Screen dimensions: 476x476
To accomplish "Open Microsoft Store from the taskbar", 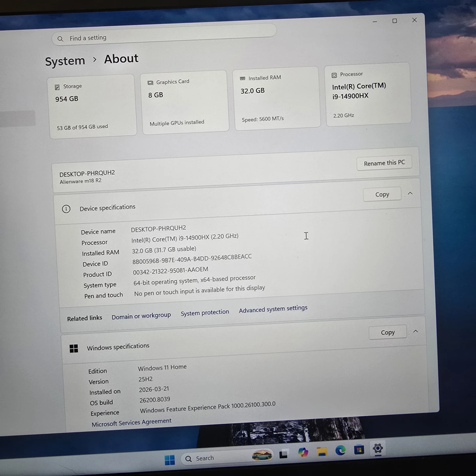I will coord(359,450).
